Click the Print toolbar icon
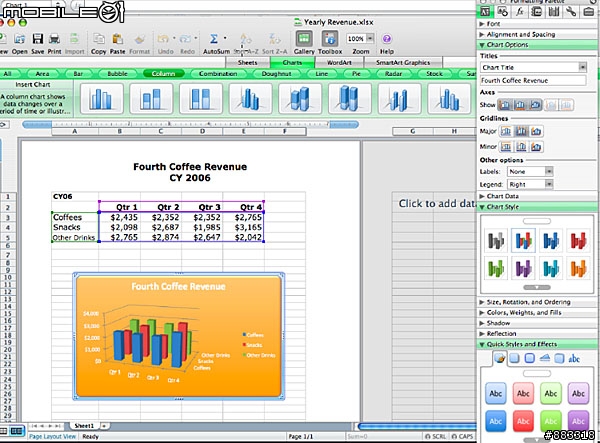The image size is (600, 443). click(54, 39)
